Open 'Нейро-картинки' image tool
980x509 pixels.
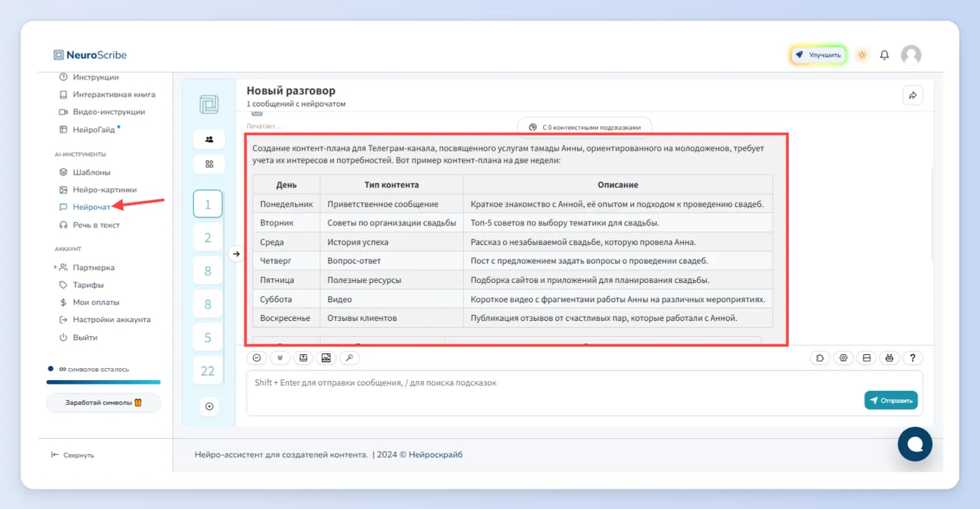(98, 190)
